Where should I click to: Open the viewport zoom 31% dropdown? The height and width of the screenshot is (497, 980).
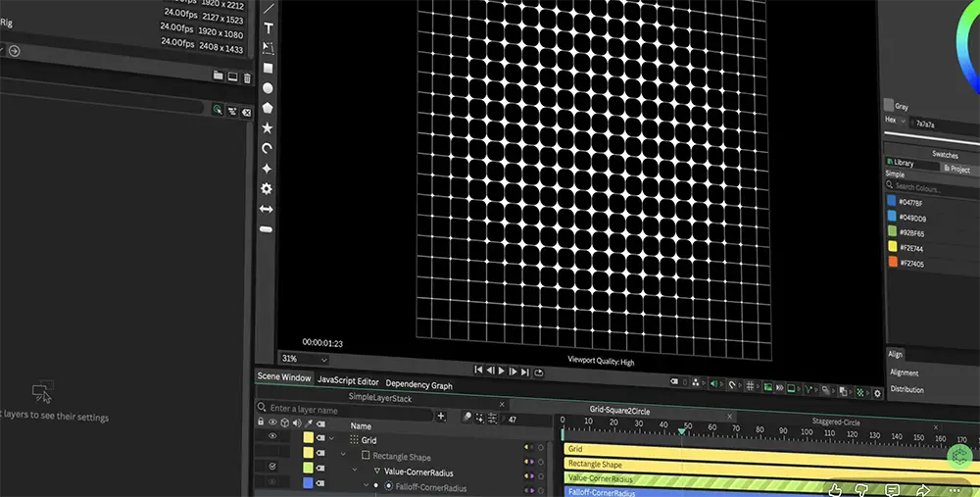pos(305,359)
